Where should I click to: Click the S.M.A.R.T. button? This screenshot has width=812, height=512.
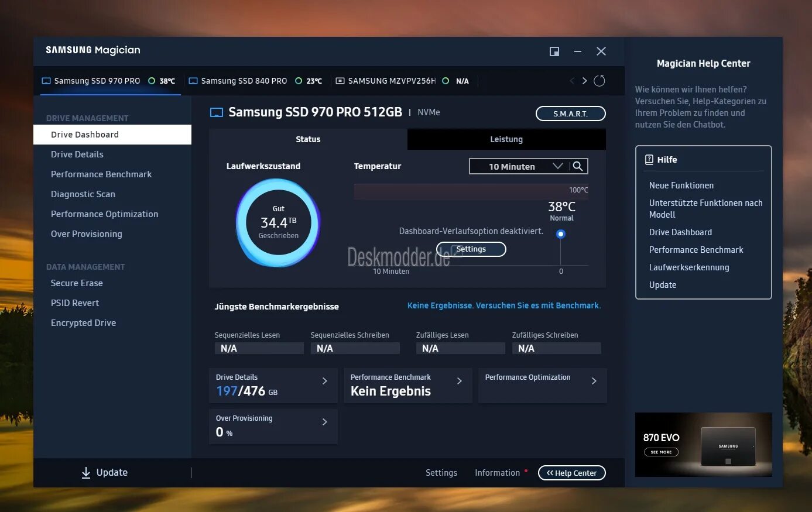click(x=571, y=114)
